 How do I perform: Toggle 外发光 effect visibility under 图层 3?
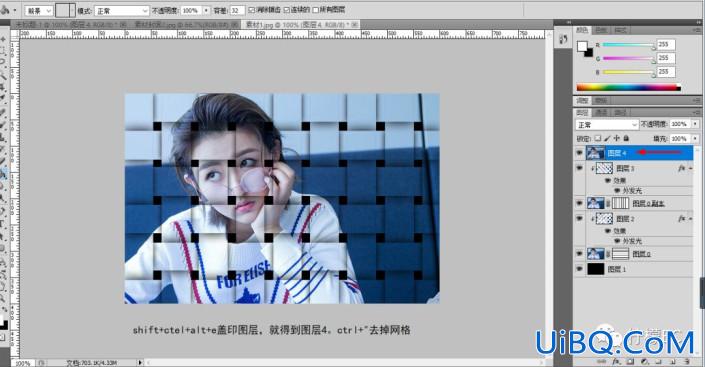pos(617,191)
